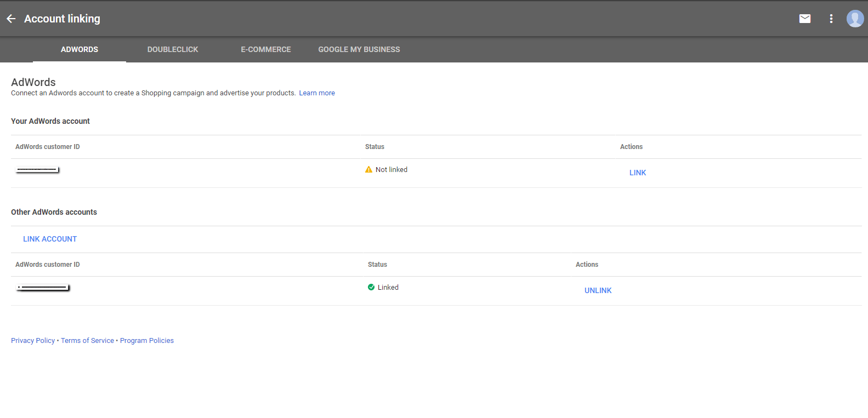The image size is (868, 418).
Task: Open the mail envelope icon
Action: point(805,19)
